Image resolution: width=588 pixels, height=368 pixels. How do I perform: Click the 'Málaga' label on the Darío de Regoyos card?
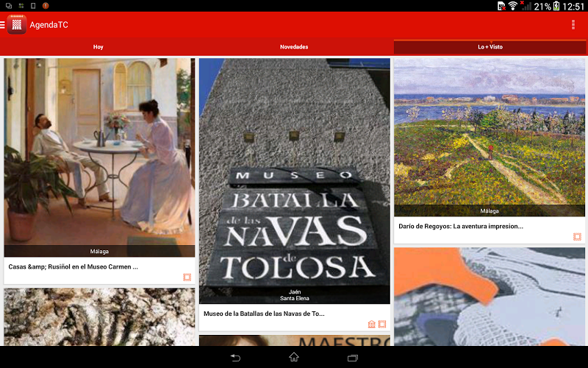click(x=490, y=211)
